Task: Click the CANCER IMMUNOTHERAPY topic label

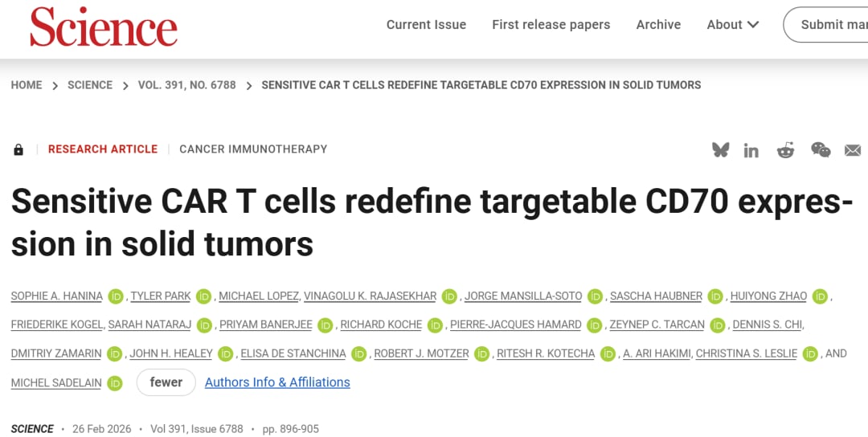Action: pyautogui.click(x=253, y=149)
